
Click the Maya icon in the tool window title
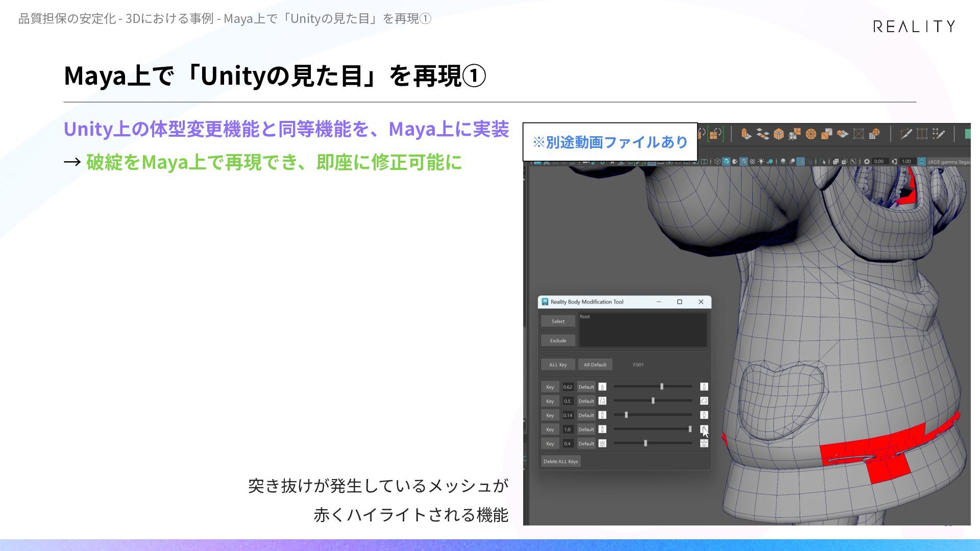click(545, 302)
